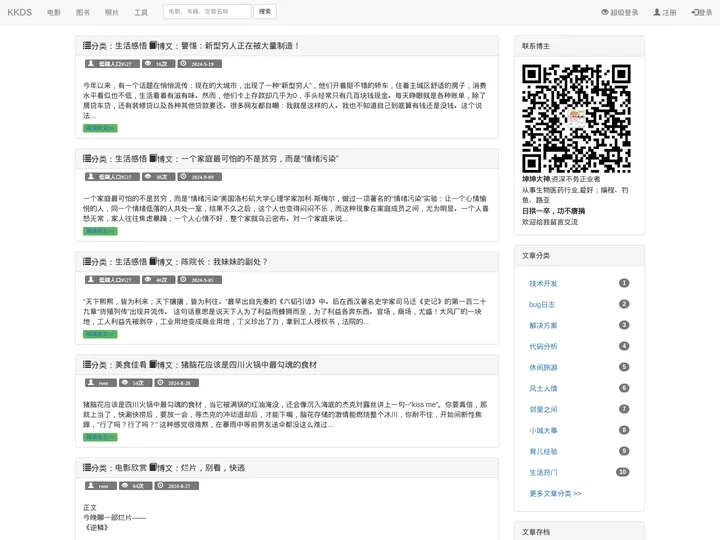
Task: Open the 技术开发 category link
Action: click(543, 283)
